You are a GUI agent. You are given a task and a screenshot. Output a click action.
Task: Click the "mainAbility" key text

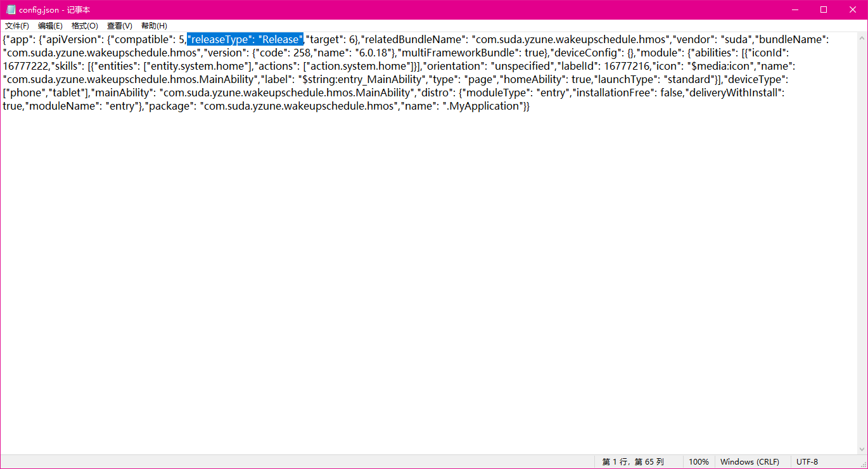pos(123,93)
